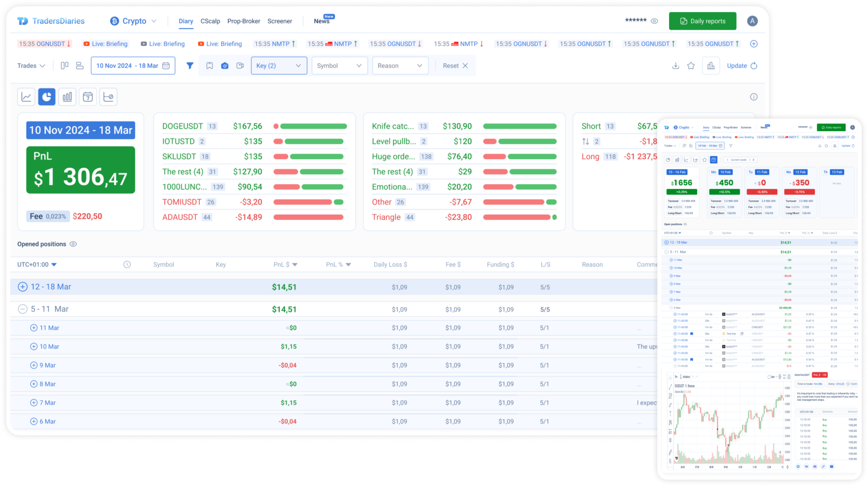868x486 pixels.
Task: Open the calendar view icon
Action: [x=88, y=97]
